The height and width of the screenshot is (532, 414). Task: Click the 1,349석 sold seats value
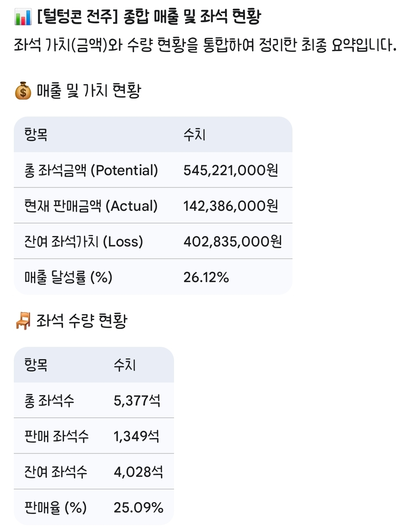[x=136, y=436]
